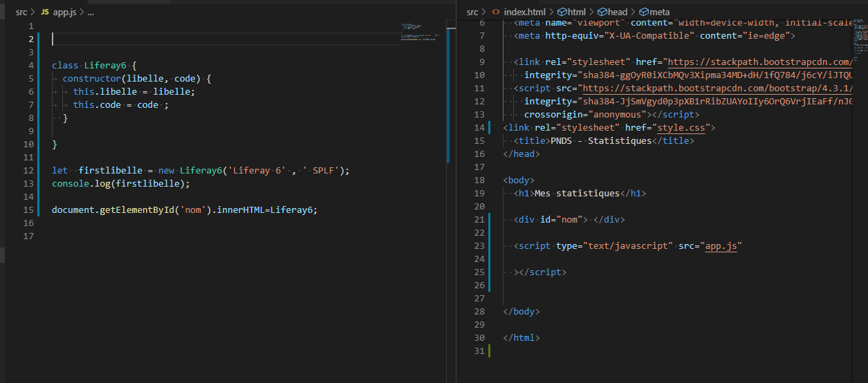Viewport: 868px width, 383px height.
Task: Click line number 28 in index.html gutter
Action: [x=480, y=312]
